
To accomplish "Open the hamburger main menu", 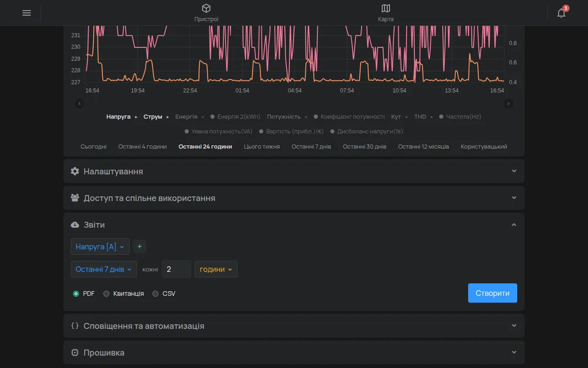I will pyautogui.click(x=27, y=13).
